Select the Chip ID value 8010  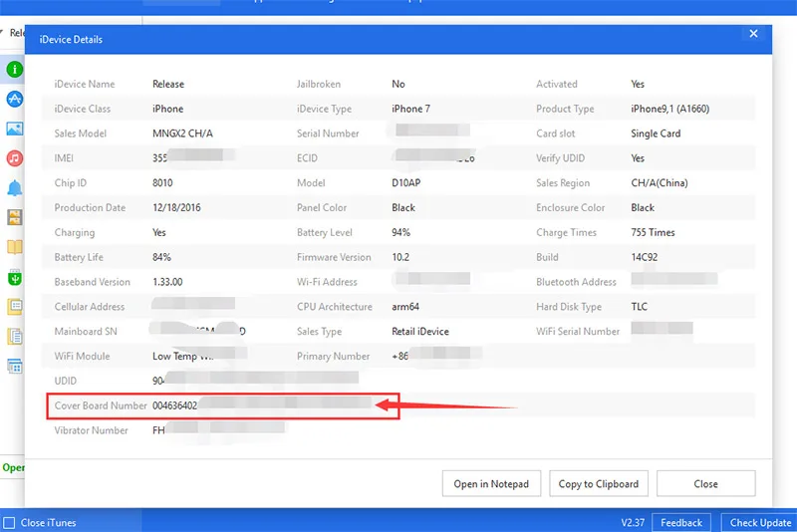[162, 183]
